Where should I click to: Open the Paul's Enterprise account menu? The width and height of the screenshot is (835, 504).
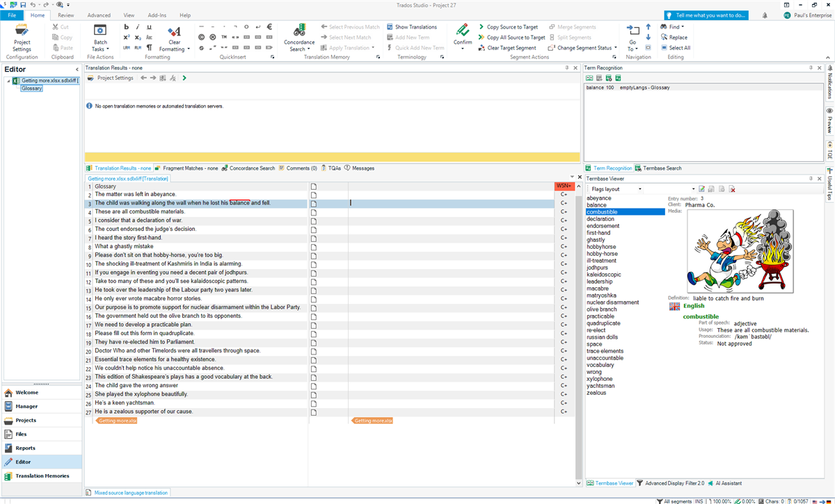(806, 15)
